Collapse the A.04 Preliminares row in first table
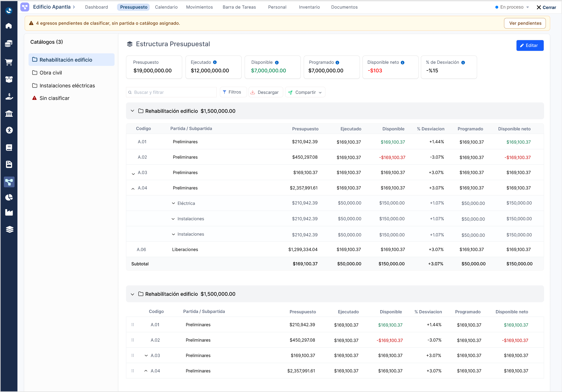The image size is (562, 392). coord(133,189)
